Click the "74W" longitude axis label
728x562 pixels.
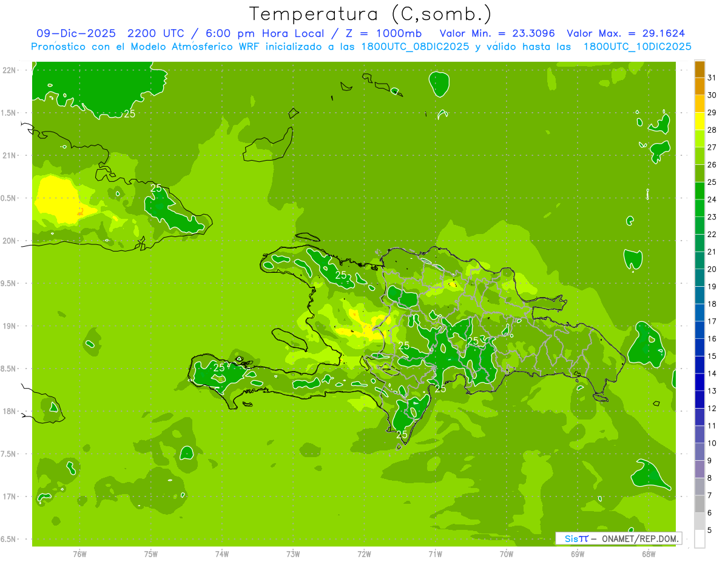(222, 554)
